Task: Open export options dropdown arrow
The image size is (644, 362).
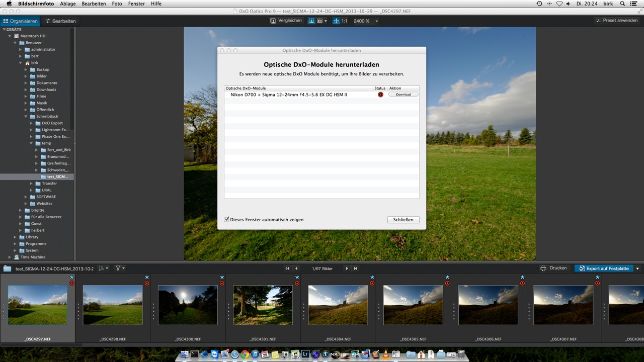Action: (x=637, y=268)
